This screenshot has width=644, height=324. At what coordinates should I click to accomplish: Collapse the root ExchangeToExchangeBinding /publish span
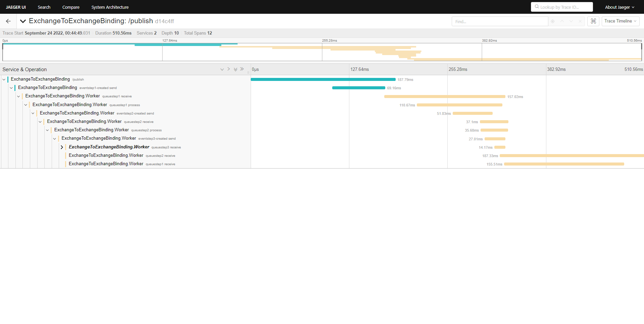tap(4, 79)
